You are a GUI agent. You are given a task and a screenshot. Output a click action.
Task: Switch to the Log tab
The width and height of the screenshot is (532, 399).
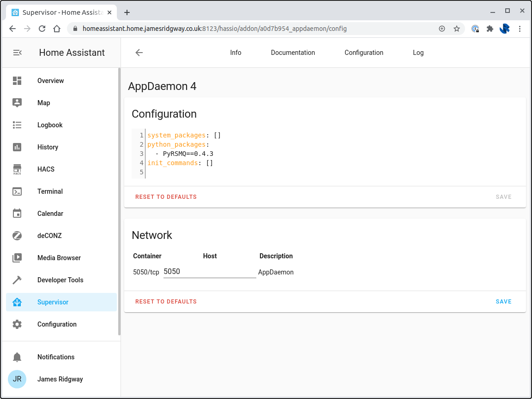click(x=418, y=53)
